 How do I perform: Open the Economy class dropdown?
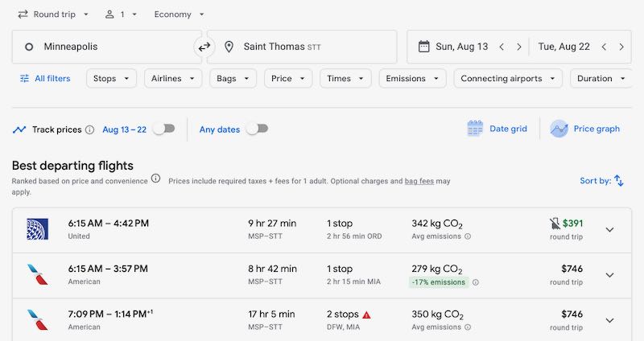click(x=179, y=14)
